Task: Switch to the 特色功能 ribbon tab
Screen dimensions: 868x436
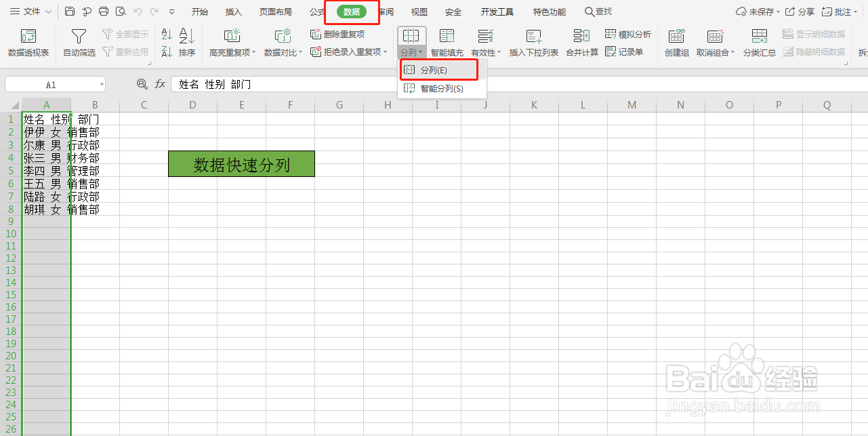Action: (x=550, y=12)
